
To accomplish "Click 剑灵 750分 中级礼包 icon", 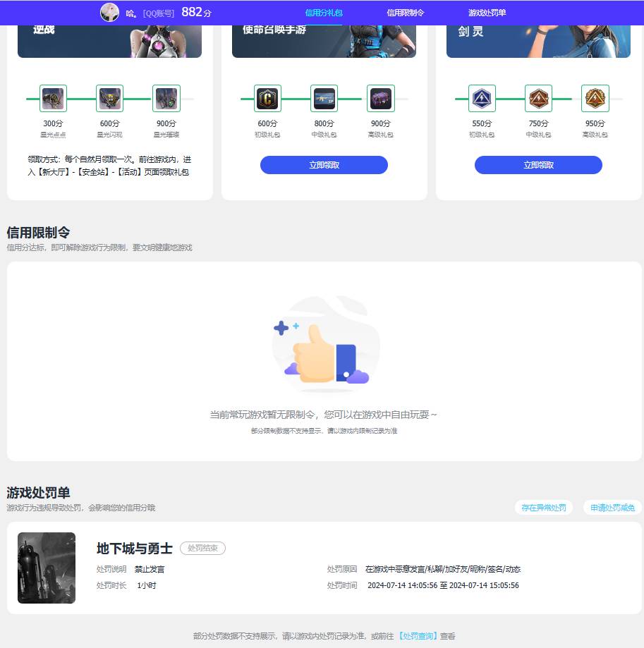I will pyautogui.click(x=538, y=99).
